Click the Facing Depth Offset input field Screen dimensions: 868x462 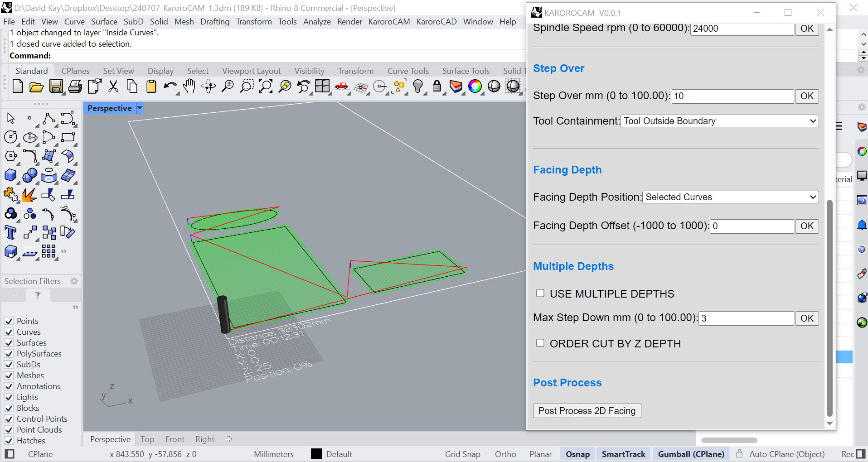pos(752,226)
